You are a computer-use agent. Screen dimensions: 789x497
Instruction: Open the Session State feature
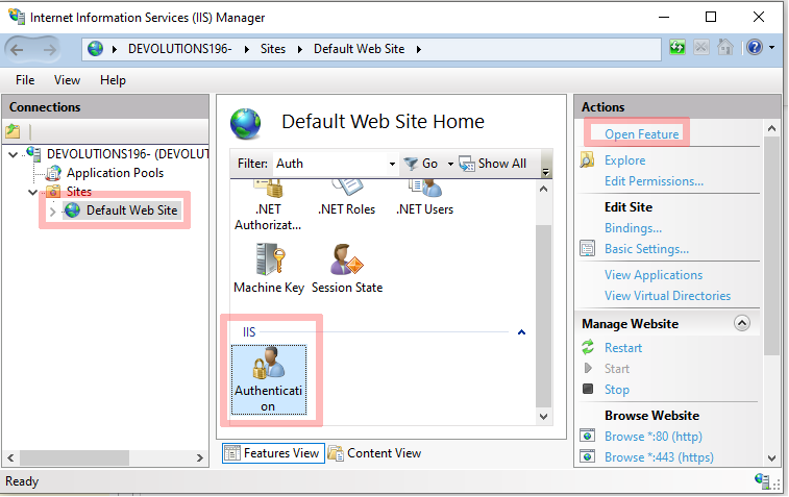(347, 269)
